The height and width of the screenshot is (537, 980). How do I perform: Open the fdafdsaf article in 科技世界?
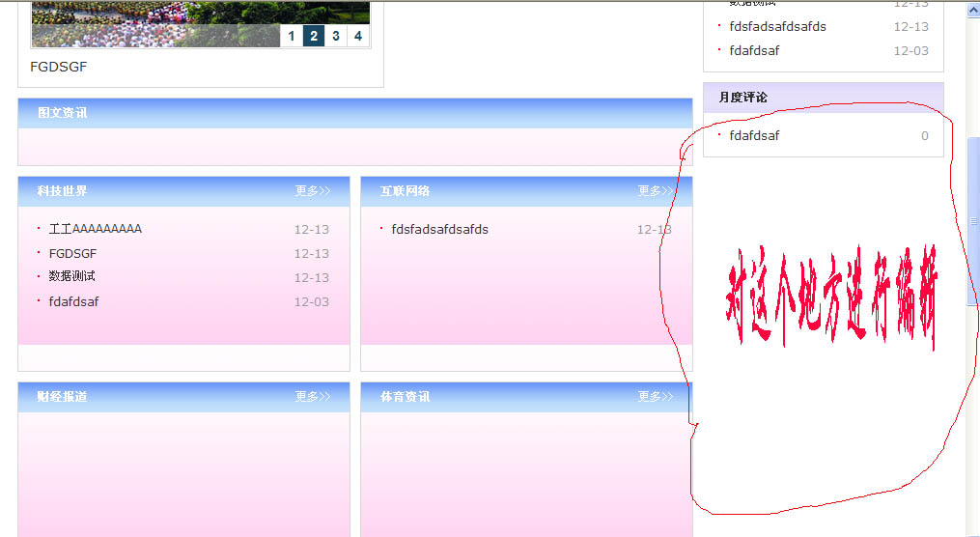click(73, 301)
